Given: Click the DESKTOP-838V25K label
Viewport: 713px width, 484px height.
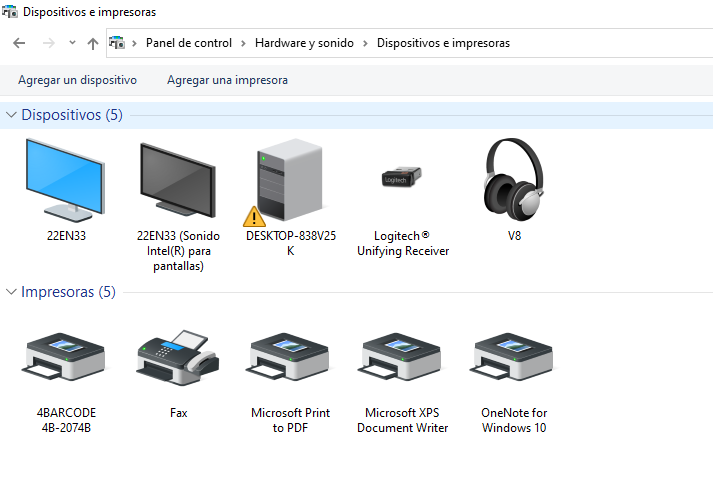Looking at the screenshot, I should 291,243.
